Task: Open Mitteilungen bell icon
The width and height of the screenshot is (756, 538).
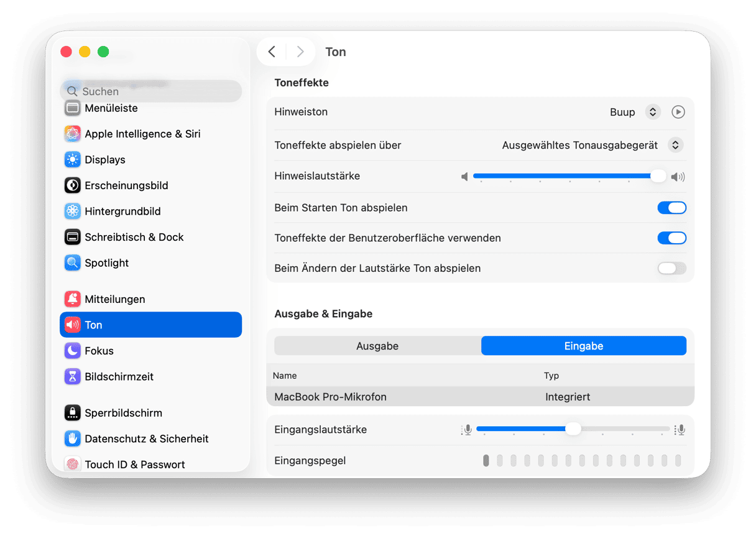Action: [73, 299]
